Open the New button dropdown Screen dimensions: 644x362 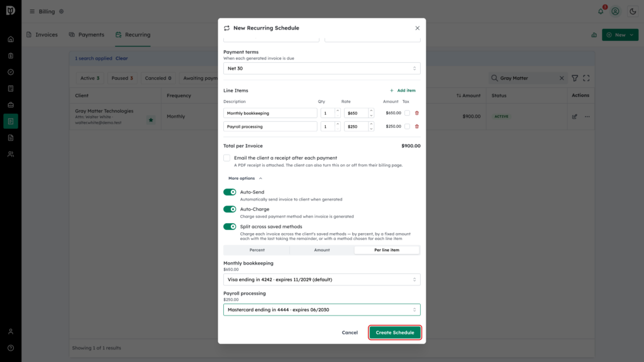(x=620, y=35)
